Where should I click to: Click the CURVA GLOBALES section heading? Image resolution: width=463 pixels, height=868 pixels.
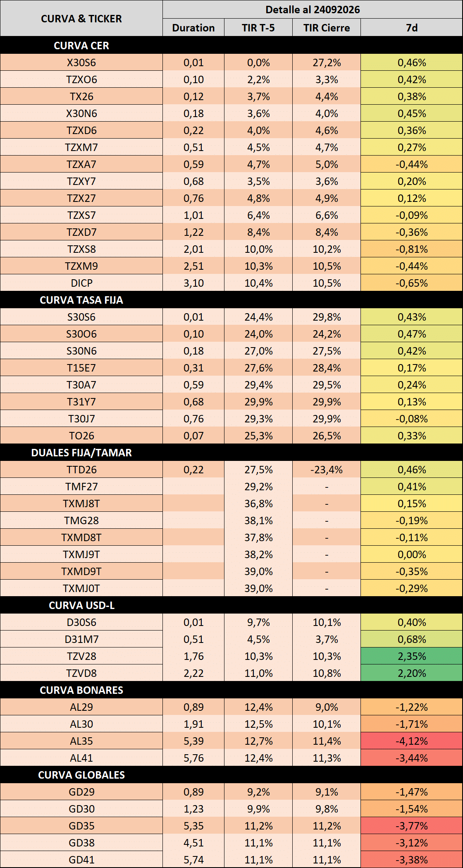coord(81,775)
